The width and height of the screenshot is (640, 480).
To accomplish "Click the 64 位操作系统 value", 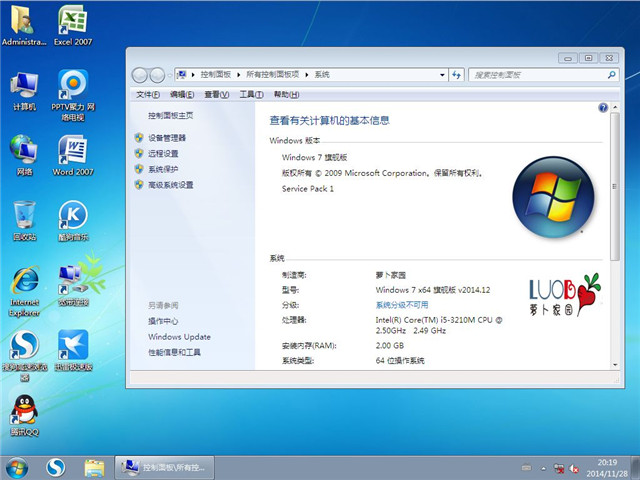I will click(x=400, y=361).
